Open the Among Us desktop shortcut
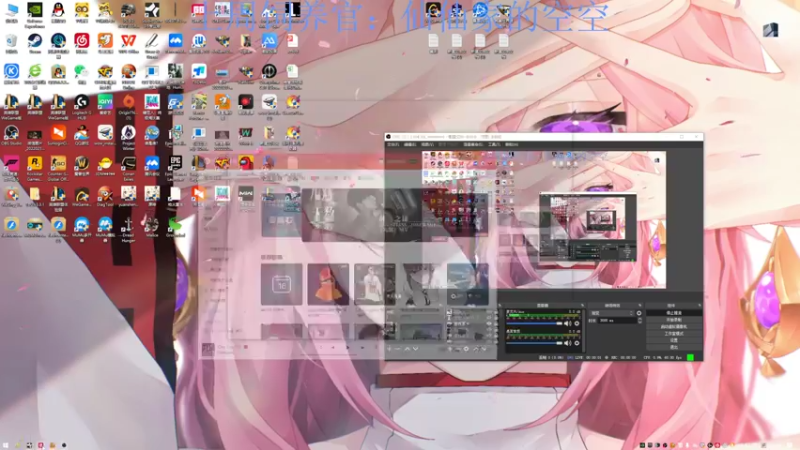Viewport: 800px width, 450px height. click(x=246, y=165)
